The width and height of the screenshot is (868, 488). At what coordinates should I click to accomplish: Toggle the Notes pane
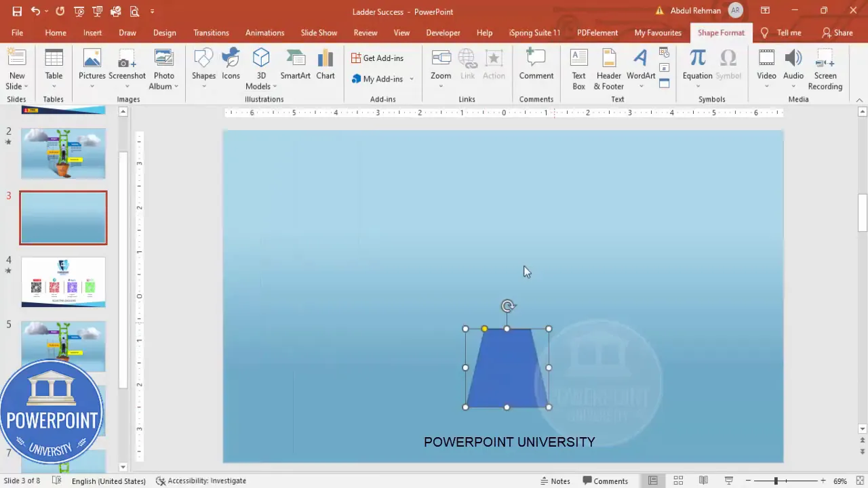[x=555, y=481]
